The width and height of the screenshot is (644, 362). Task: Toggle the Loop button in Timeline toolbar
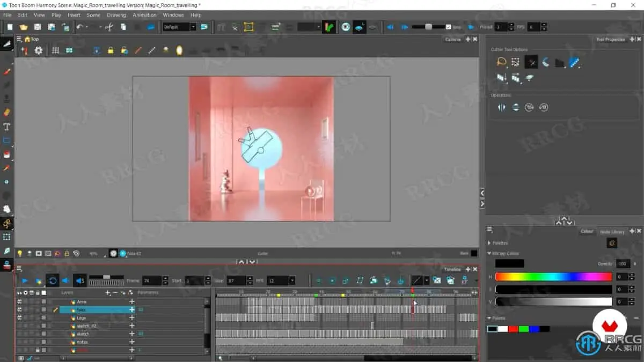(53, 280)
